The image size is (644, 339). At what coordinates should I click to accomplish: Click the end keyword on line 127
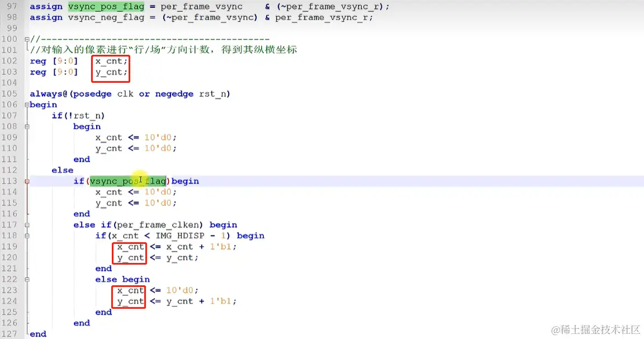pos(38,334)
